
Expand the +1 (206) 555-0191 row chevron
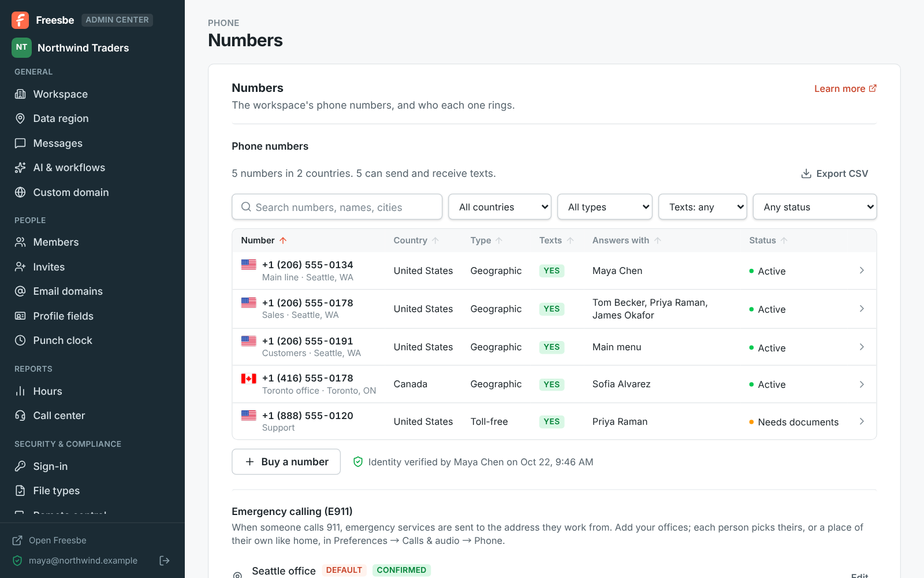click(x=862, y=347)
